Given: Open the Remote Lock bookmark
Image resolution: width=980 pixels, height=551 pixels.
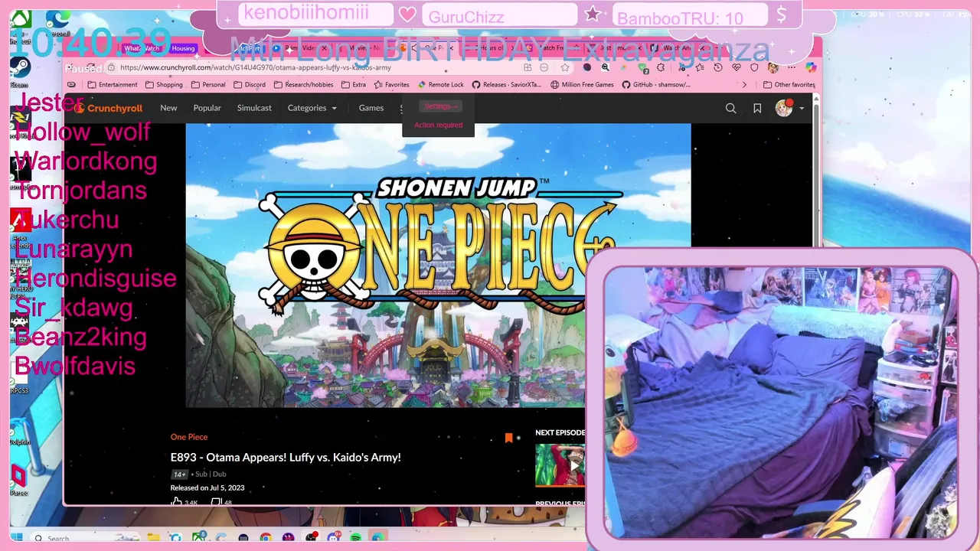Looking at the screenshot, I should pyautogui.click(x=440, y=85).
